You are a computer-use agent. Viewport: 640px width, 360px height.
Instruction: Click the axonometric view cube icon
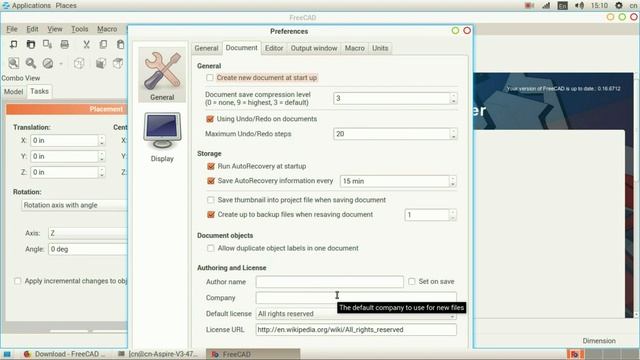79,63
